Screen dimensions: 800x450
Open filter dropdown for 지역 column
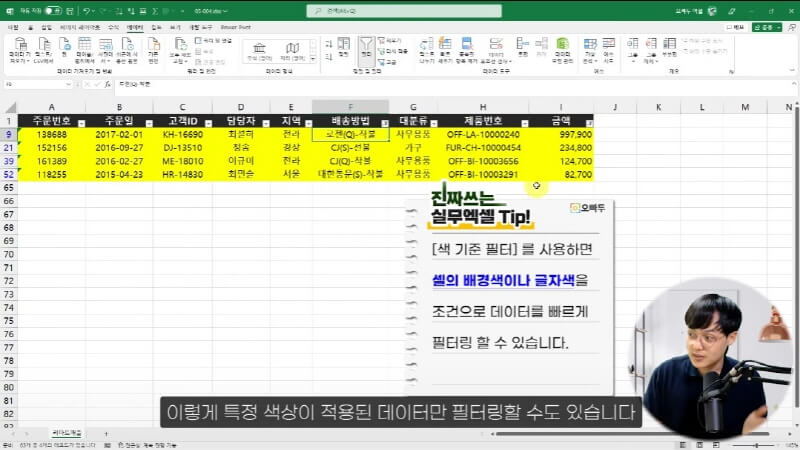click(308, 123)
